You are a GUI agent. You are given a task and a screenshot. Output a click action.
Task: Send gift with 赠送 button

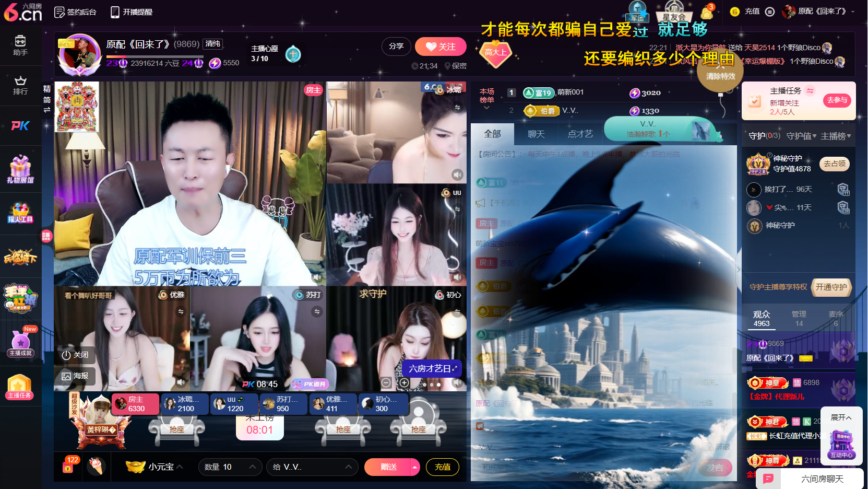point(388,467)
